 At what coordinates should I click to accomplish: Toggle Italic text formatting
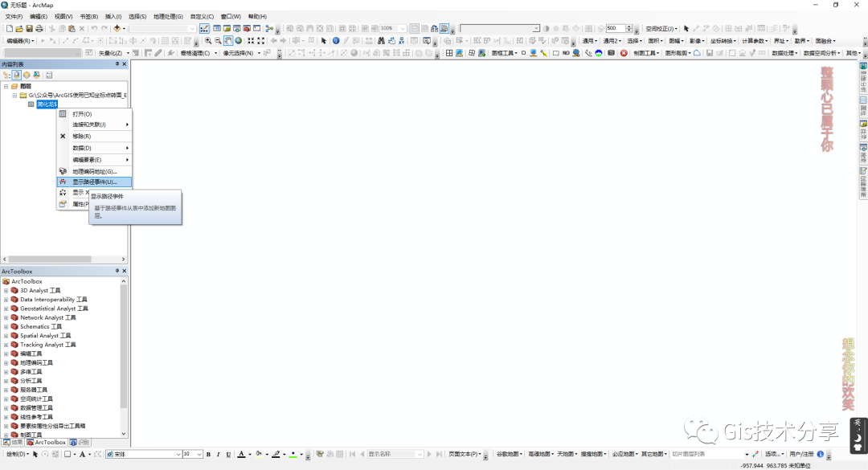pyautogui.click(x=219, y=455)
